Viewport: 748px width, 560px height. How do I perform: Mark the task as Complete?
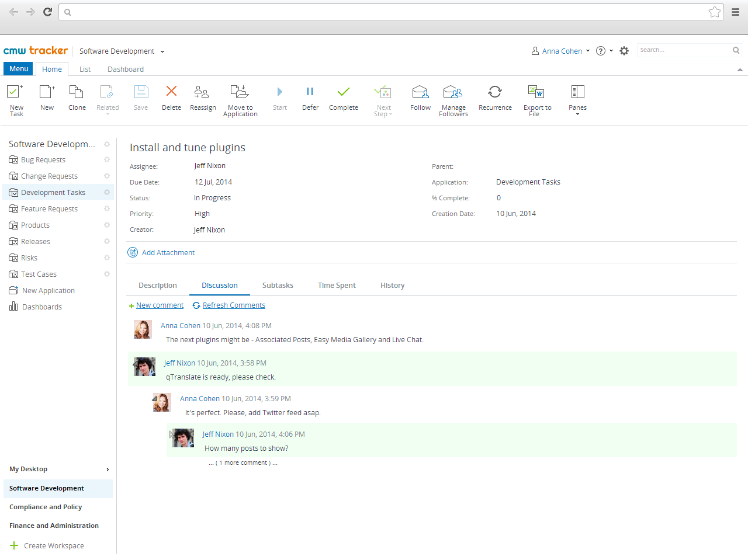pyautogui.click(x=343, y=92)
